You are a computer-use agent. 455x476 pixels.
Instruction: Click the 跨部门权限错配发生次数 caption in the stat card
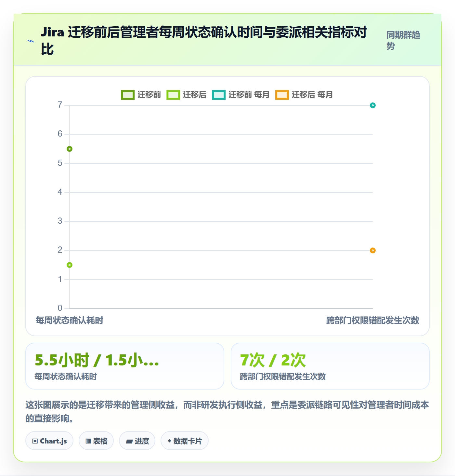coord(283,377)
